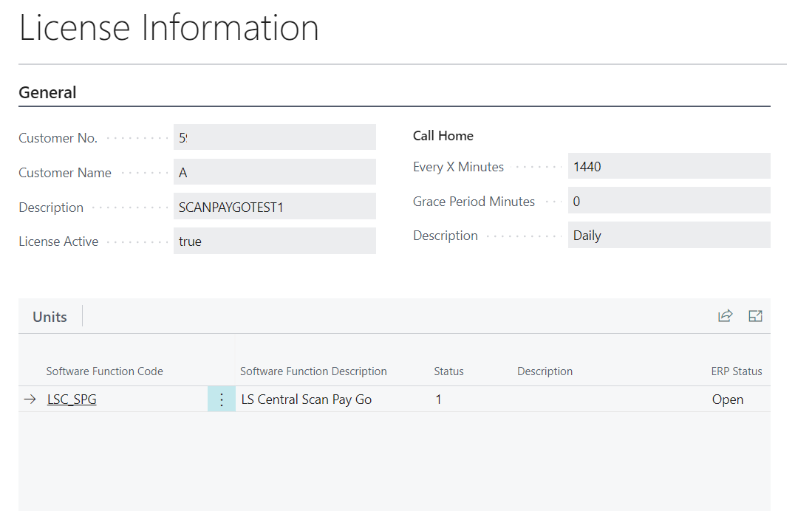This screenshot has height=511, width=812.
Task: Click the row selector arrow beside LSC_SPG
Action: pos(30,399)
